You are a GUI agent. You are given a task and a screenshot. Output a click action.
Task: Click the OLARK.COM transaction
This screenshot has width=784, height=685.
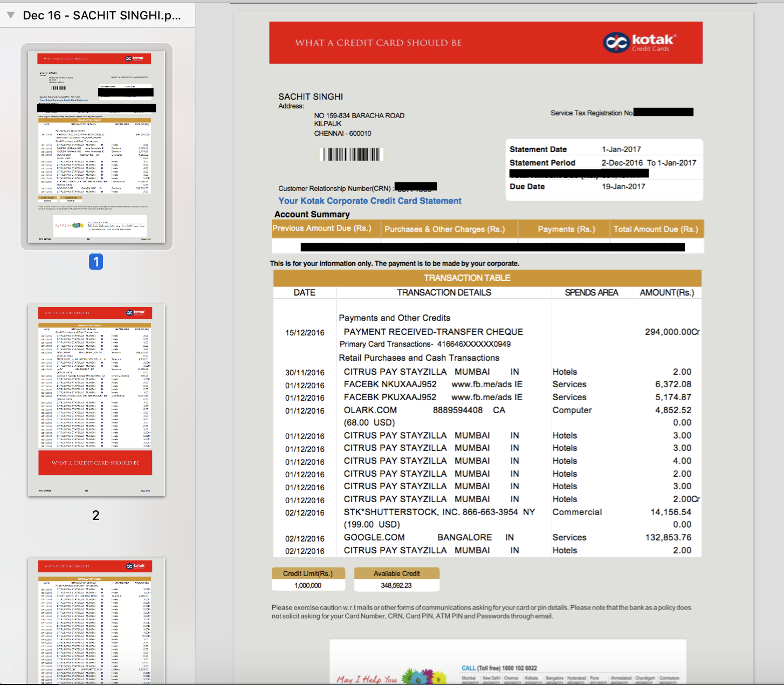point(424,410)
